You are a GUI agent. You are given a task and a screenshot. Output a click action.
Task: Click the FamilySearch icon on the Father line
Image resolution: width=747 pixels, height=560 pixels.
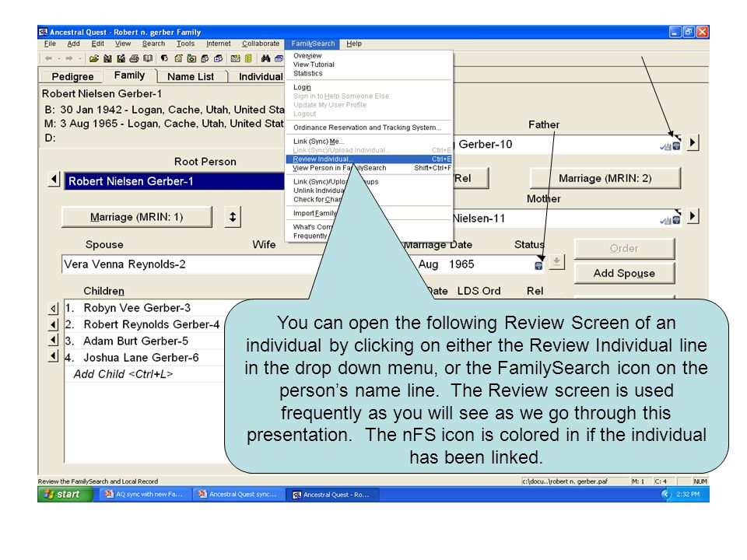676,146
